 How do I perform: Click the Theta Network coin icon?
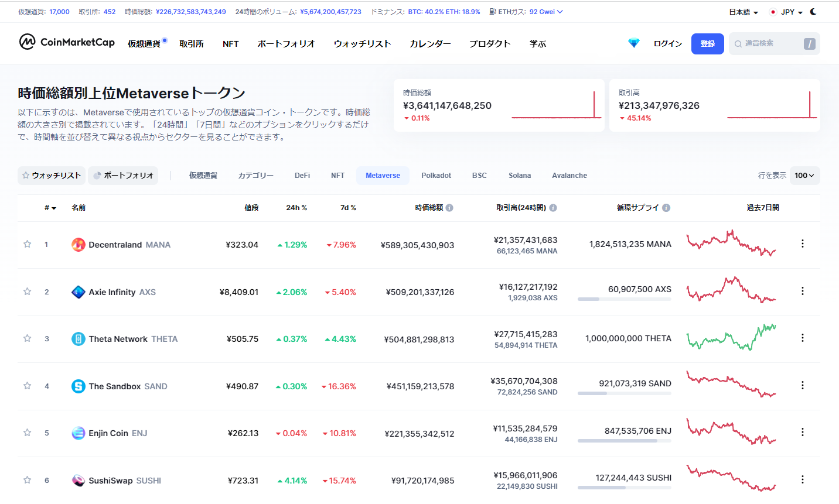pos(79,339)
